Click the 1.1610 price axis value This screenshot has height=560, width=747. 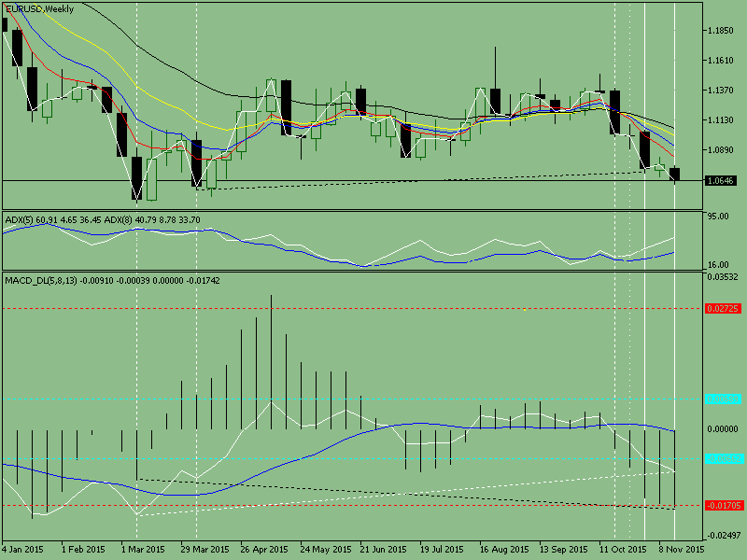pyautogui.click(x=721, y=61)
